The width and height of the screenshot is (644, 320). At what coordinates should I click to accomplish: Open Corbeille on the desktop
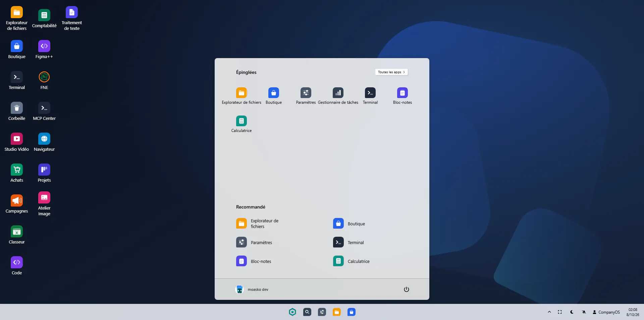point(17,111)
